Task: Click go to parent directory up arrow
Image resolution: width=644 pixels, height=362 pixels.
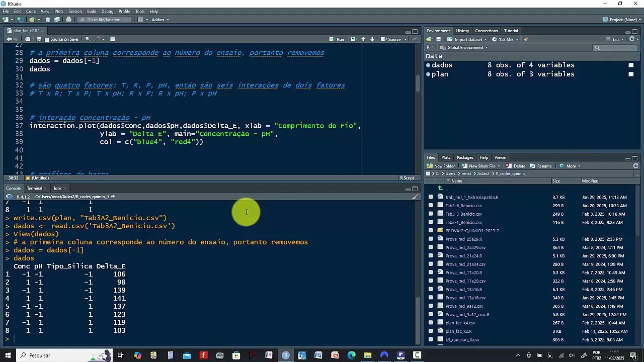Action: [x=440, y=189]
